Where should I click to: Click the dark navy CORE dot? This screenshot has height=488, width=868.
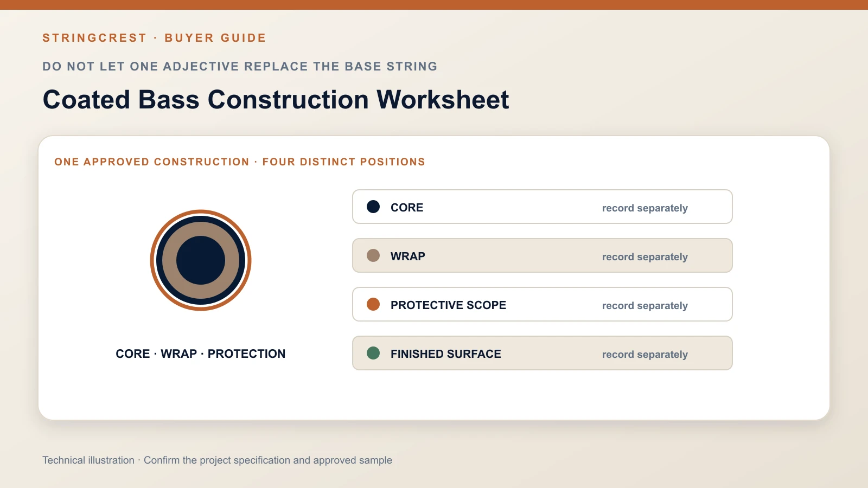(x=373, y=207)
